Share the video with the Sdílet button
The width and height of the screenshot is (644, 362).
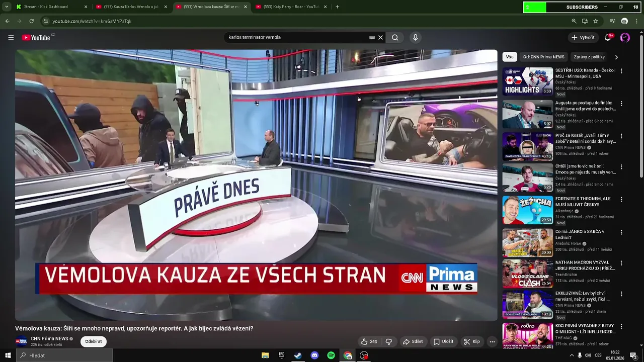413,341
